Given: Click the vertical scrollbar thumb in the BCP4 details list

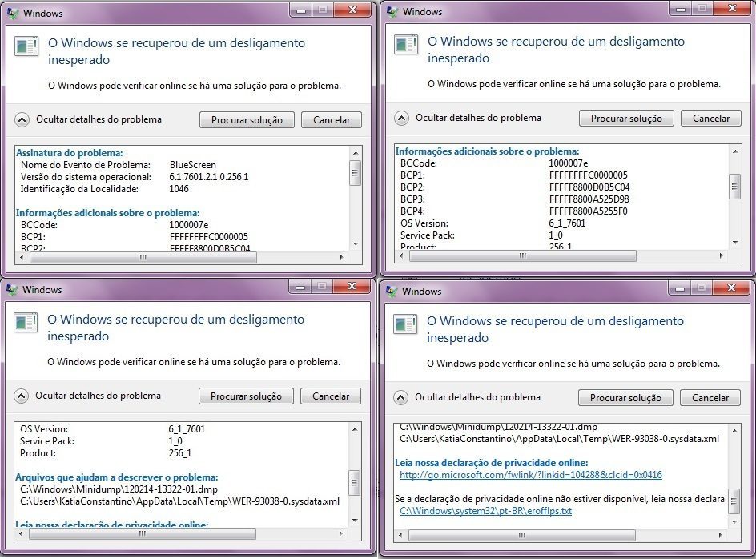Looking at the screenshot, I should (x=735, y=186).
